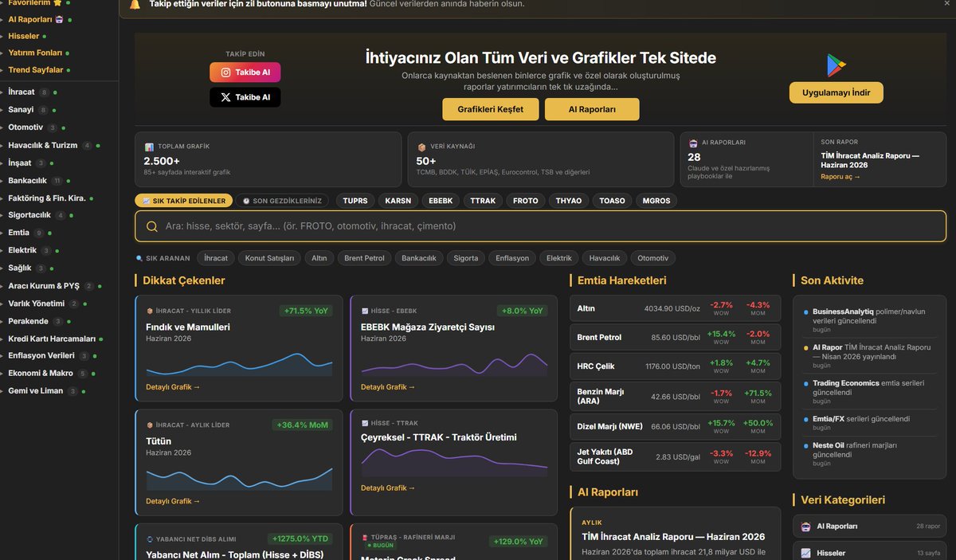Select the THYAO ticker chip

pos(569,201)
